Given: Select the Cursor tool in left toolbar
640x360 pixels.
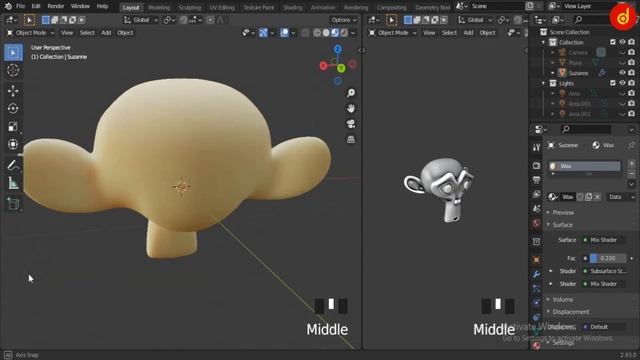Looking at the screenshot, I should pyautogui.click(x=13, y=70).
